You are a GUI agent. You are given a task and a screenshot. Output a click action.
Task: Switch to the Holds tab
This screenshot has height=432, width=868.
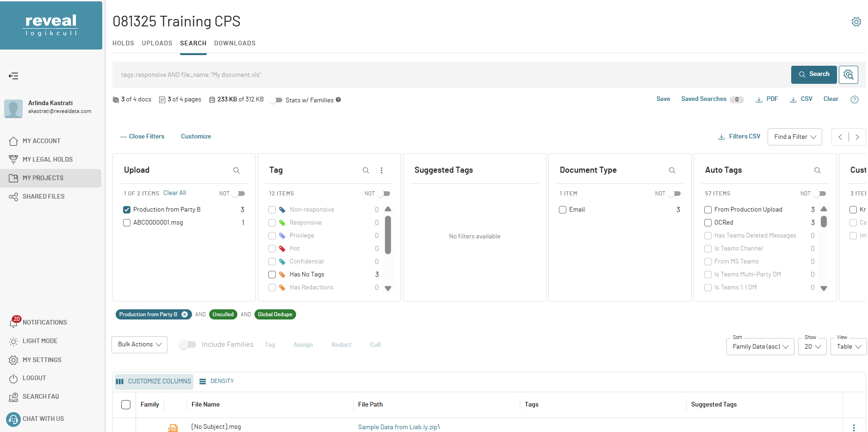click(123, 43)
